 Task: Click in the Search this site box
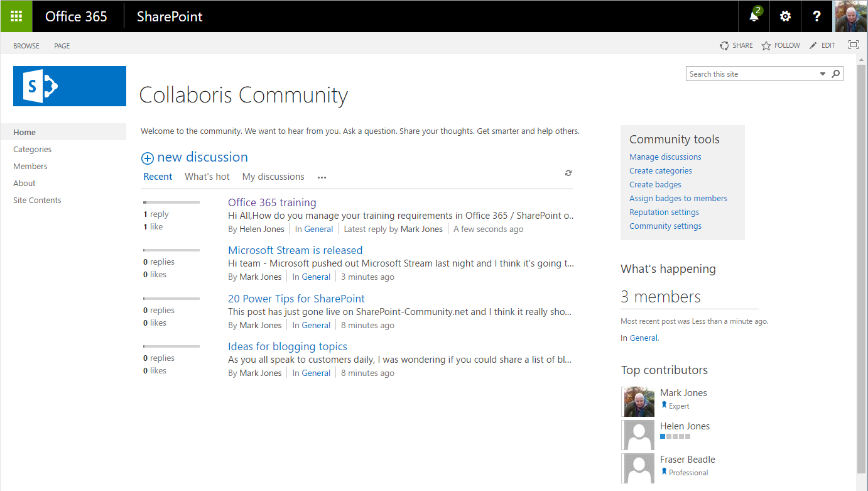click(751, 74)
